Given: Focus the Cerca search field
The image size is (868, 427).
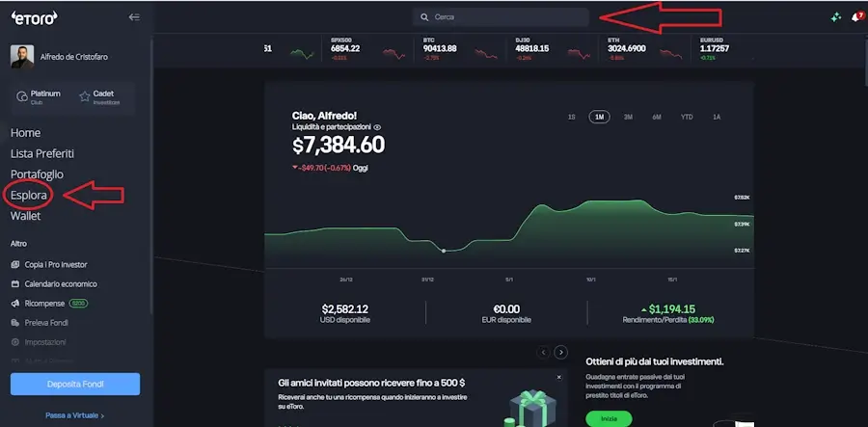Looking at the screenshot, I should (501, 17).
